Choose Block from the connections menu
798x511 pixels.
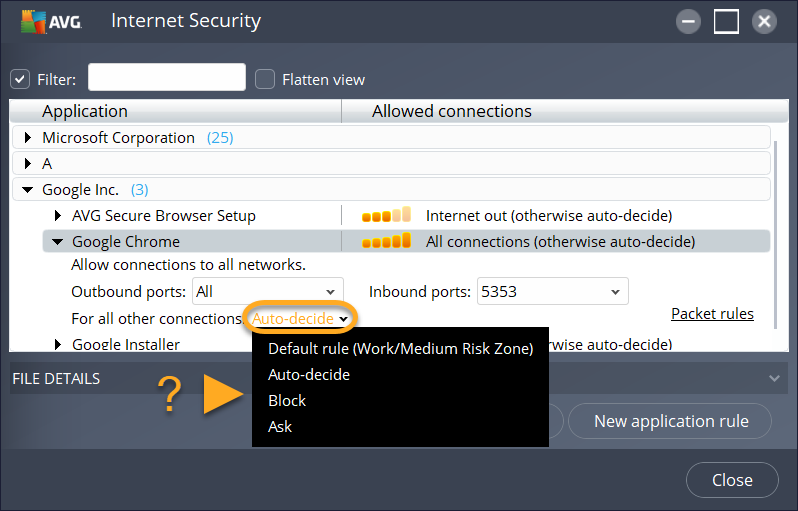pyautogui.click(x=287, y=400)
